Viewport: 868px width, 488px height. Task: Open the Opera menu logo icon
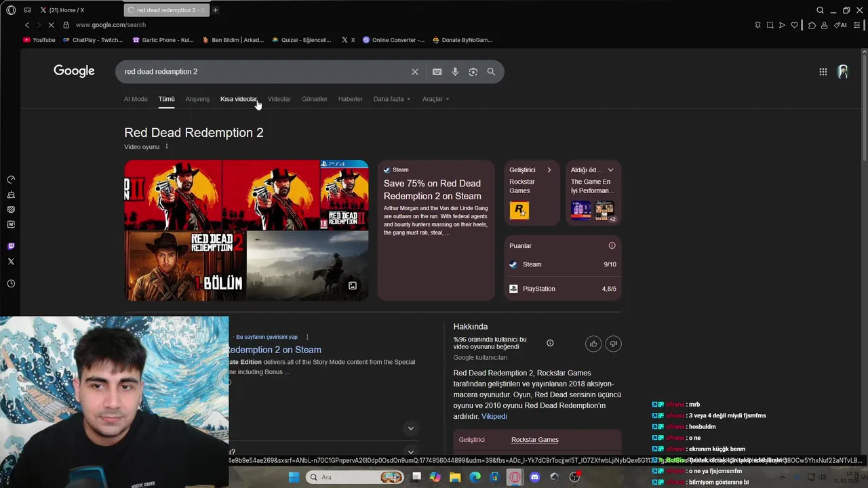click(11, 10)
